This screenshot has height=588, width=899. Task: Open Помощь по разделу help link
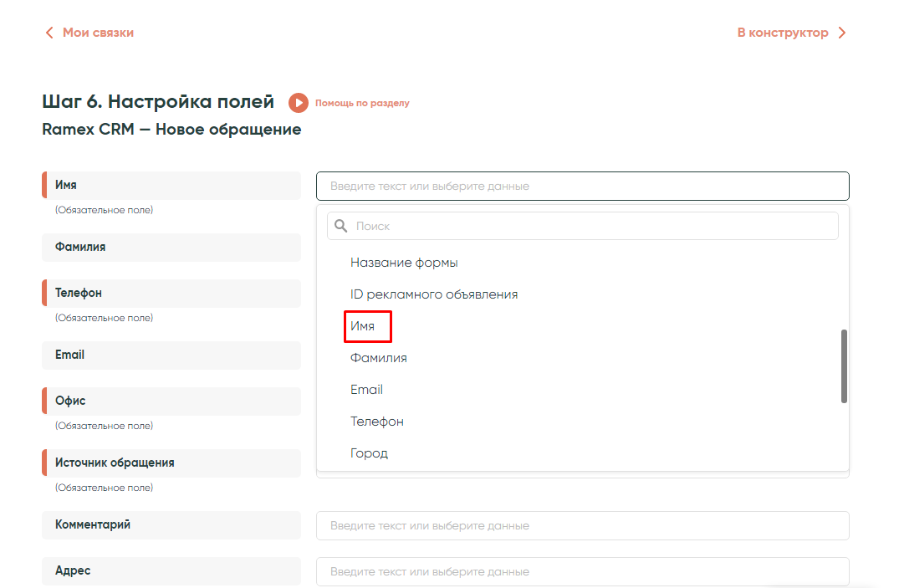[x=362, y=103]
